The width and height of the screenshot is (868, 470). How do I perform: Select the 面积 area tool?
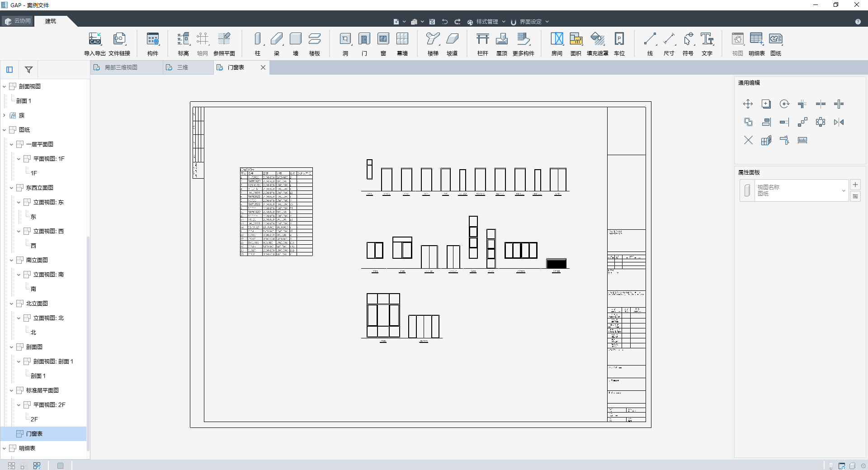pos(576,44)
